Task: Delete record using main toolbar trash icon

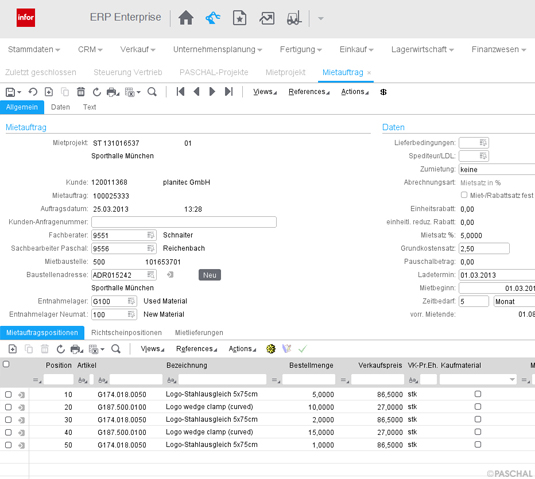Action: click(x=81, y=92)
